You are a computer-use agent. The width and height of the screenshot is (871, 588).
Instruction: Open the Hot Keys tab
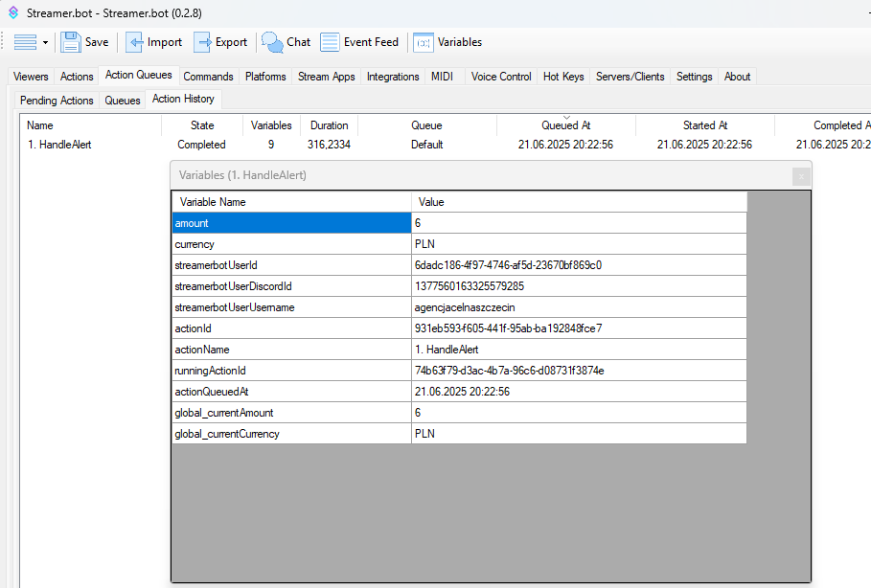click(x=563, y=77)
